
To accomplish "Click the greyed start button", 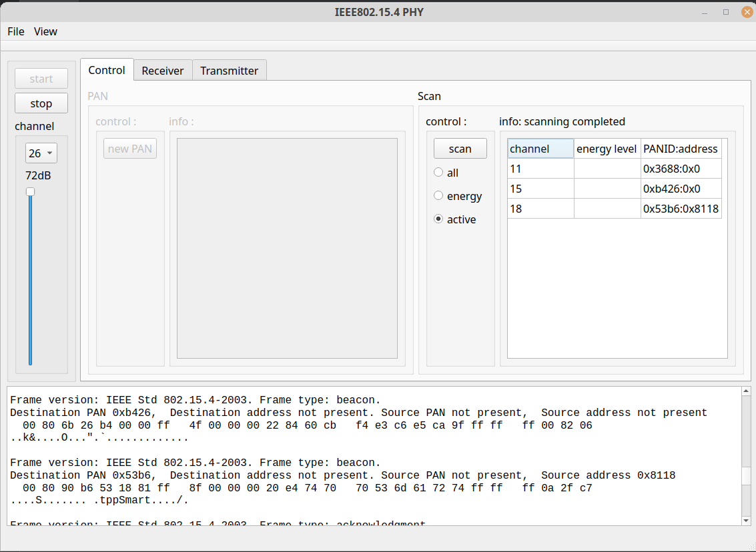I will (41, 78).
